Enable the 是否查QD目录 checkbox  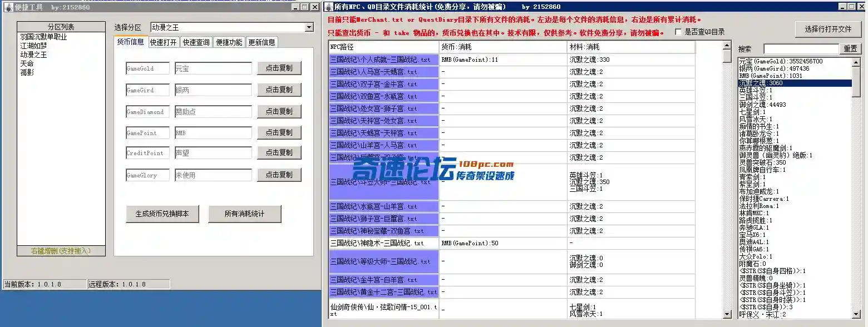coord(678,32)
